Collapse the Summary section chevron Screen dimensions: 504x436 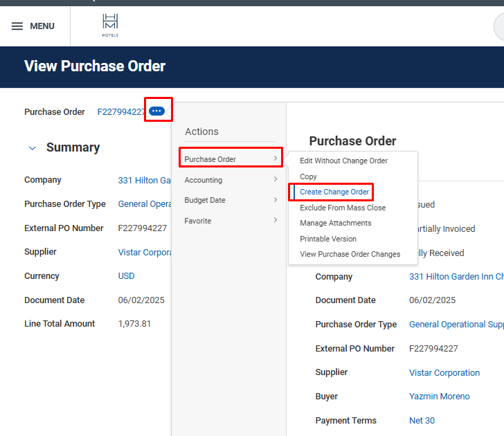coord(32,148)
